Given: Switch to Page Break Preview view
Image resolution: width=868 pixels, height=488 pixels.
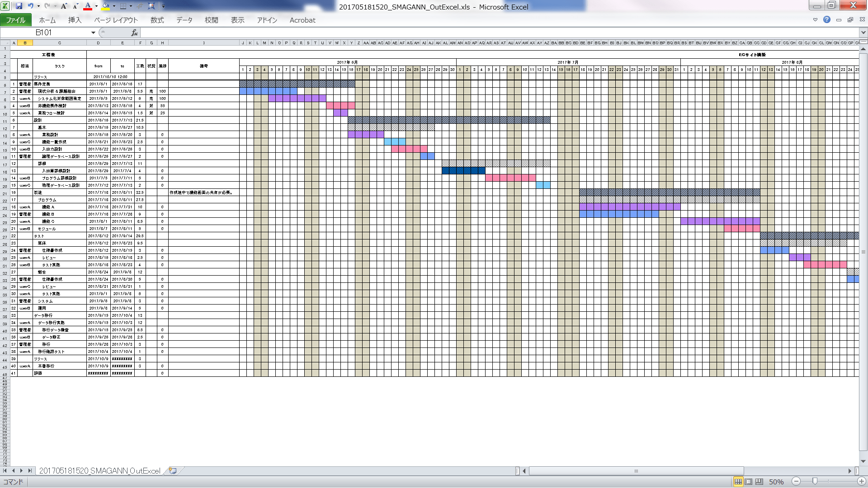Looking at the screenshot, I should (x=759, y=482).
